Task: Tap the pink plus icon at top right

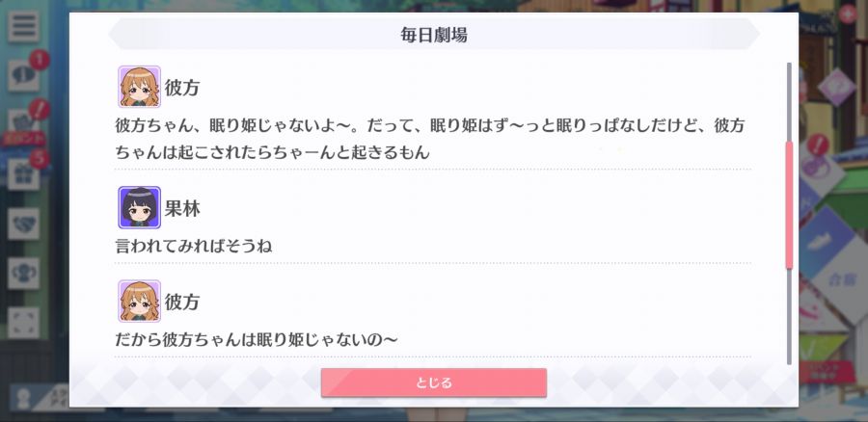Action: pyautogui.click(x=848, y=13)
